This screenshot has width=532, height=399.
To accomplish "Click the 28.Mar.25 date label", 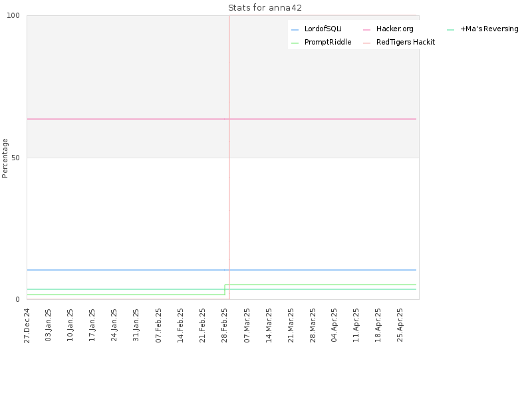I will coord(313,325).
